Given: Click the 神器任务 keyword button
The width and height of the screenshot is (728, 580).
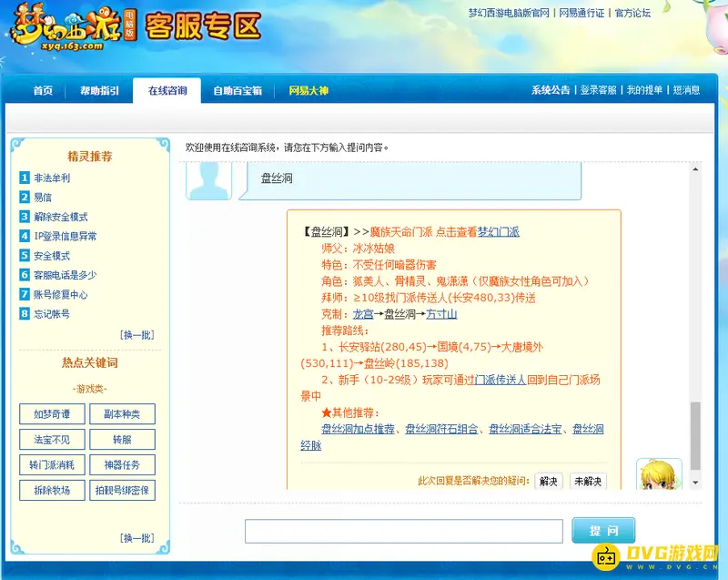Looking at the screenshot, I should (122, 465).
